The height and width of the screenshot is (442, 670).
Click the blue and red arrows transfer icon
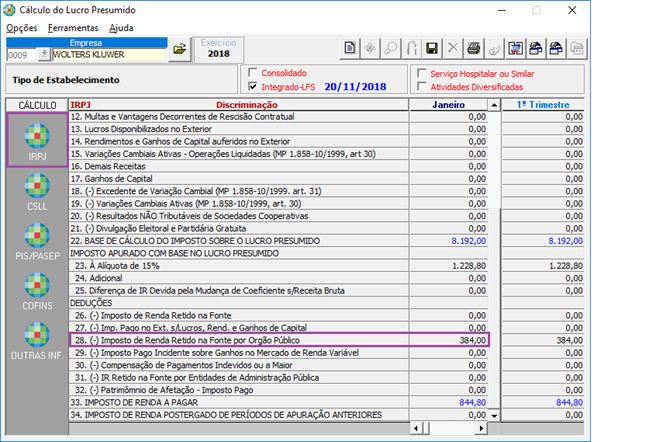pyautogui.click(x=515, y=48)
